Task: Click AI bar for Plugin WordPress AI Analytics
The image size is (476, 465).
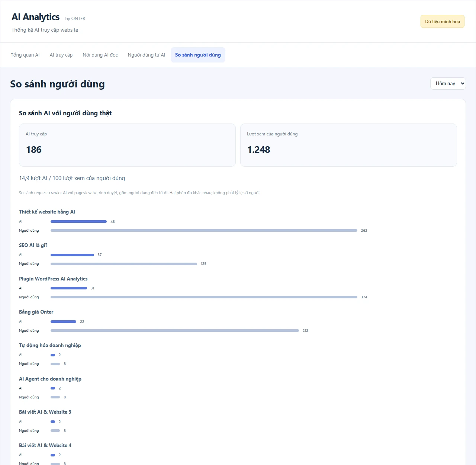Action: pyautogui.click(x=69, y=288)
